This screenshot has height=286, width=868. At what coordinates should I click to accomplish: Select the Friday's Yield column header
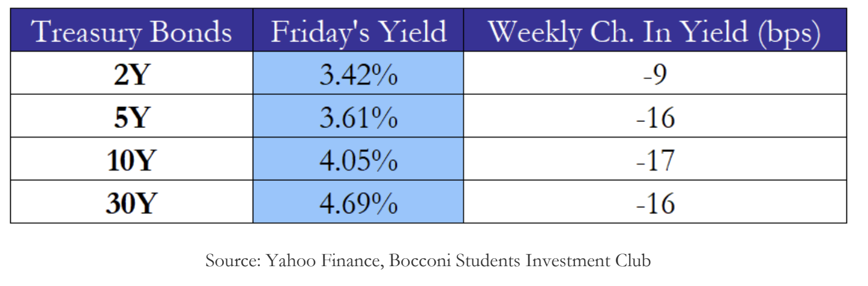click(358, 32)
